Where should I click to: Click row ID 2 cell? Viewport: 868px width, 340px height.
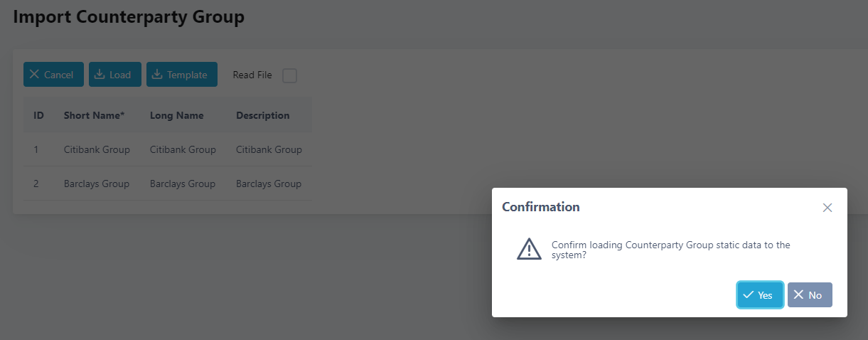coord(36,184)
